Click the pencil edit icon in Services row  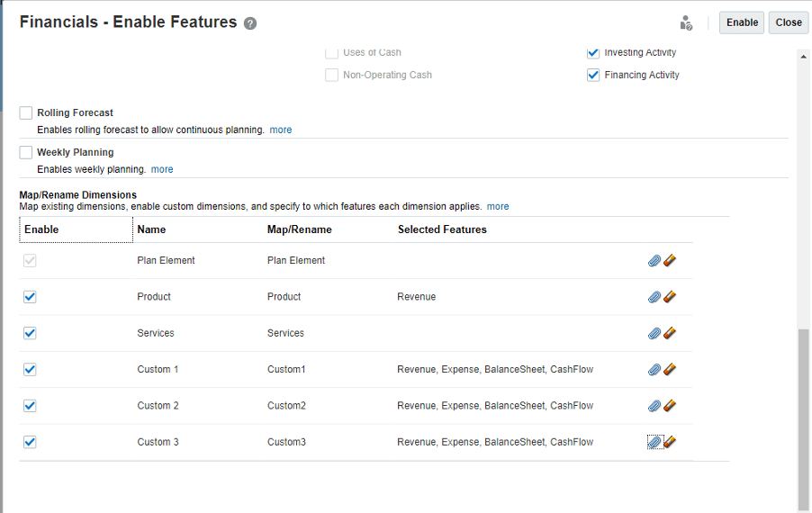pos(670,332)
